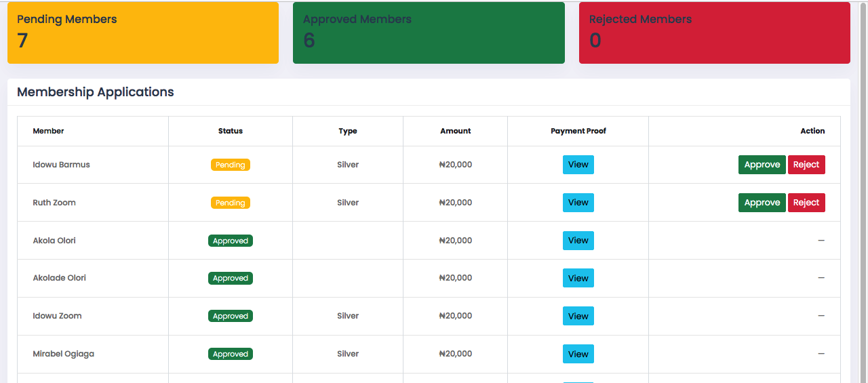Click the Approved badge for Mirabel Ogiaga
The image size is (868, 383).
tap(231, 354)
